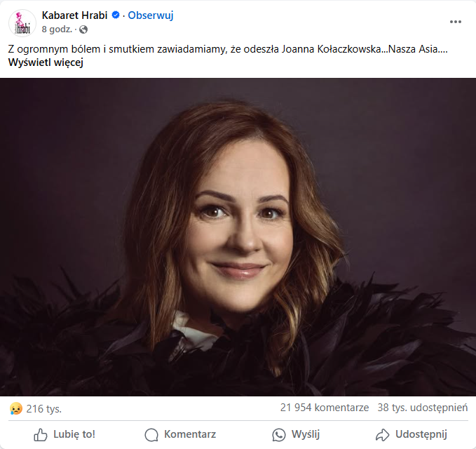Toggle follow with the Obserwuj button
This screenshot has height=449, width=476.
[x=151, y=15]
